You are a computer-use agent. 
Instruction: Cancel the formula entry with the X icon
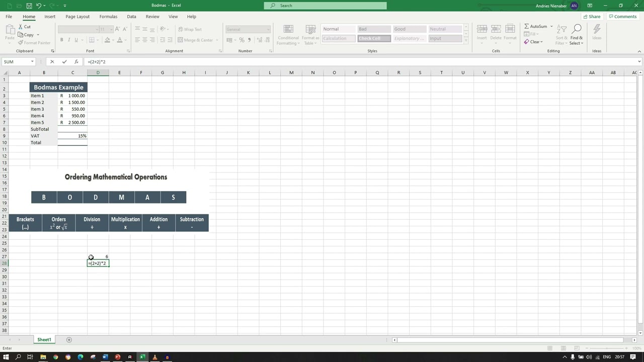pyautogui.click(x=52, y=62)
